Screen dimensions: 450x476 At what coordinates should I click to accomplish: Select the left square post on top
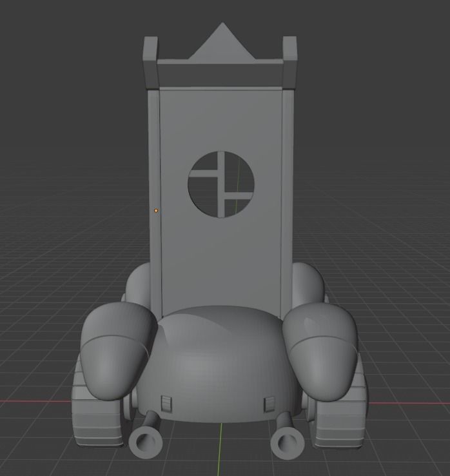[x=151, y=63]
